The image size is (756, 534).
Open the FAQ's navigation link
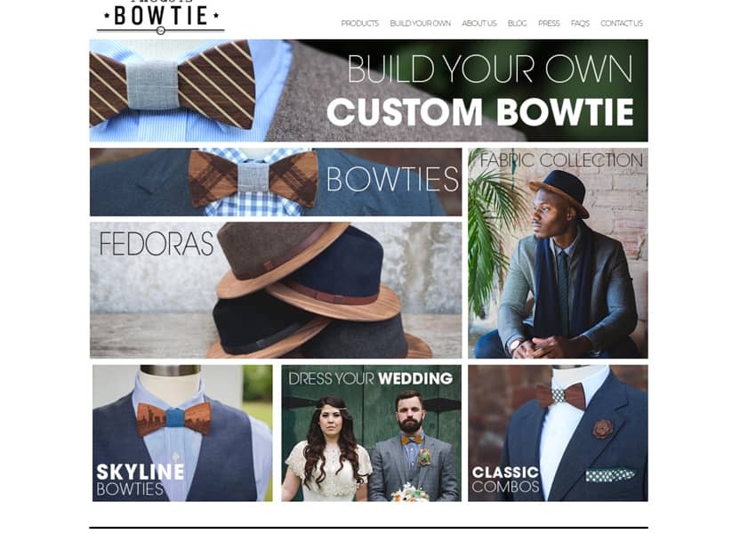580,23
